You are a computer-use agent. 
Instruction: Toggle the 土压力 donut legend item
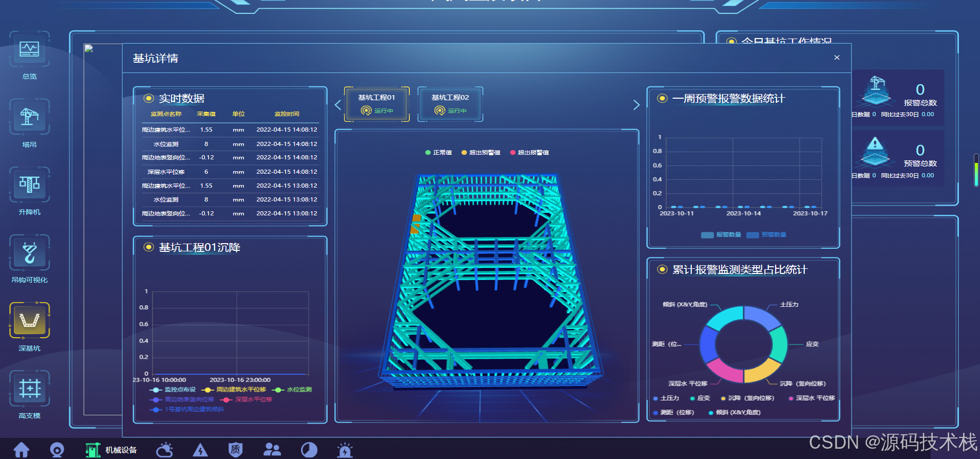pos(666,398)
